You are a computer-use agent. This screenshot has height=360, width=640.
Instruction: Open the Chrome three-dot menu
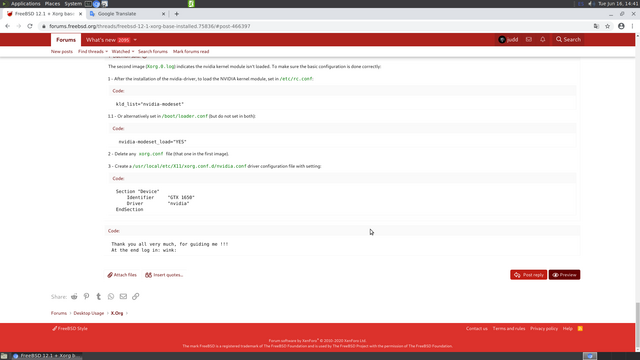pos(632,26)
